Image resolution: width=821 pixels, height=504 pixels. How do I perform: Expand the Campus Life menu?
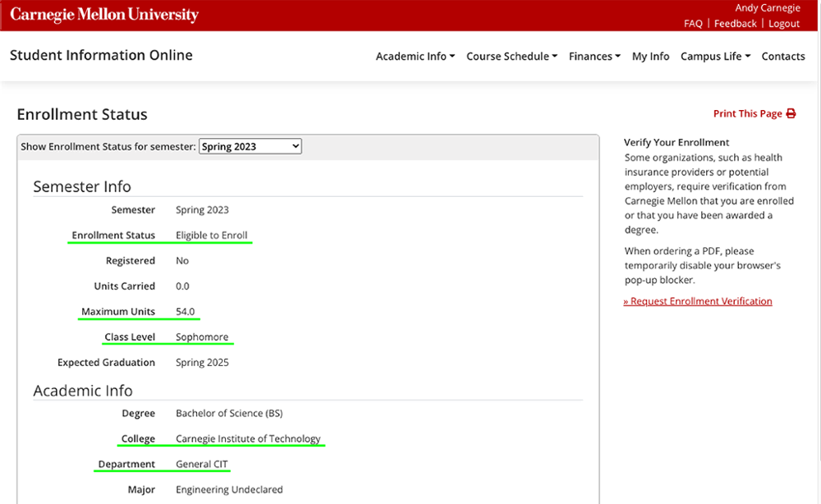(x=715, y=56)
